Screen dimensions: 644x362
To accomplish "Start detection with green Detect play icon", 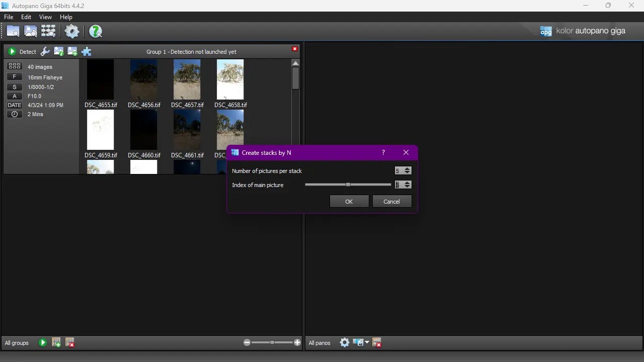I will (x=12, y=51).
